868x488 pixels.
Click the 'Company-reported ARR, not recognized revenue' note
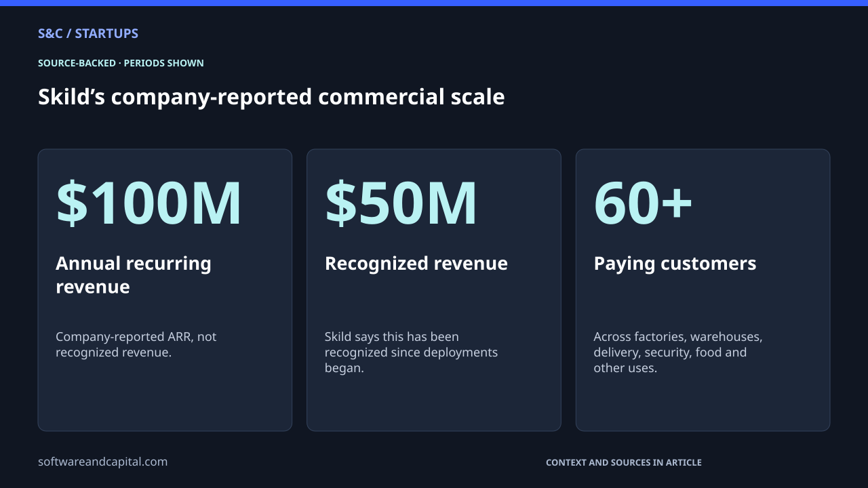[136, 344]
